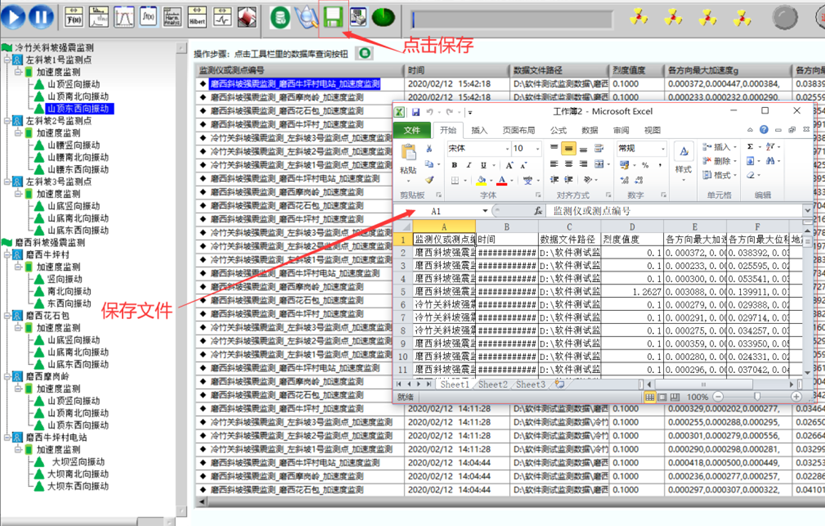The image size is (825, 528).
Task: Switch to Sheet2 worksheet tab
Action: (x=492, y=385)
